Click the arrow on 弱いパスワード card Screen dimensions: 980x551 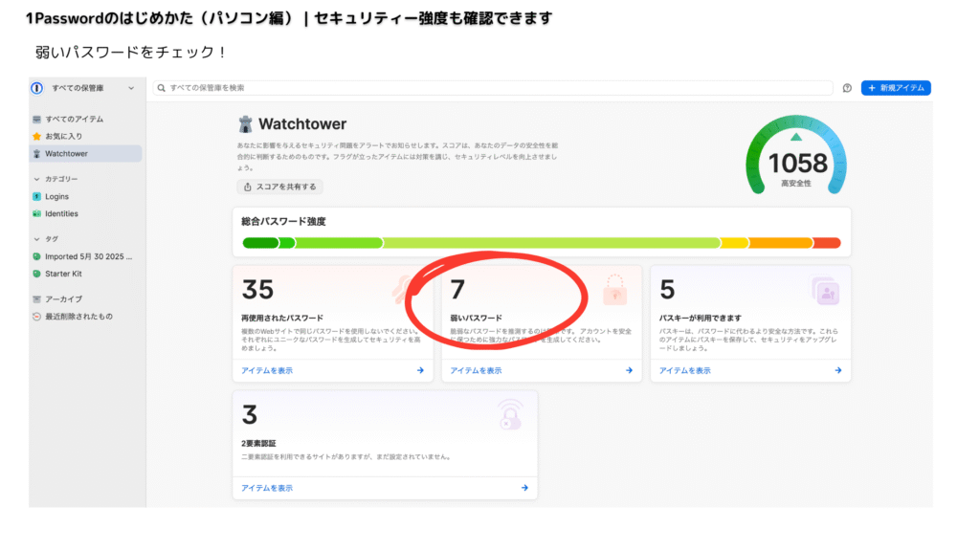(629, 370)
